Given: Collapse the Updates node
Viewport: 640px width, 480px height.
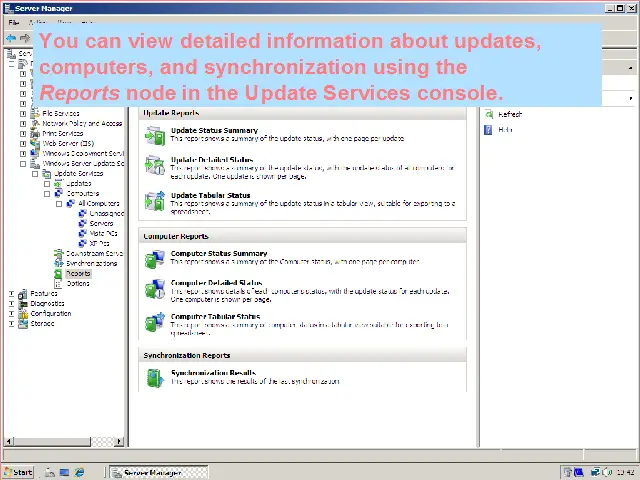Looking at the screenshot, I should 47,184.
